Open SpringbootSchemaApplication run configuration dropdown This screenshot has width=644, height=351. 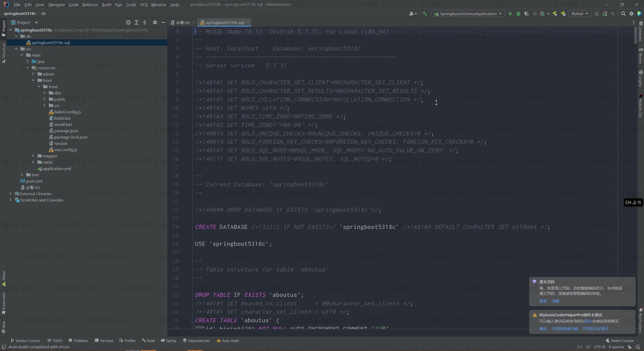[x=468, y=14]
